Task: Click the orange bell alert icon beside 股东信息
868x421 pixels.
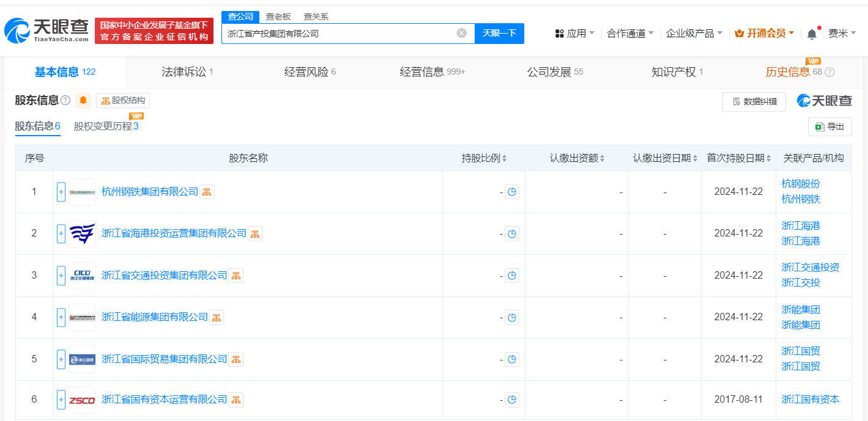Action: (83, 100)
